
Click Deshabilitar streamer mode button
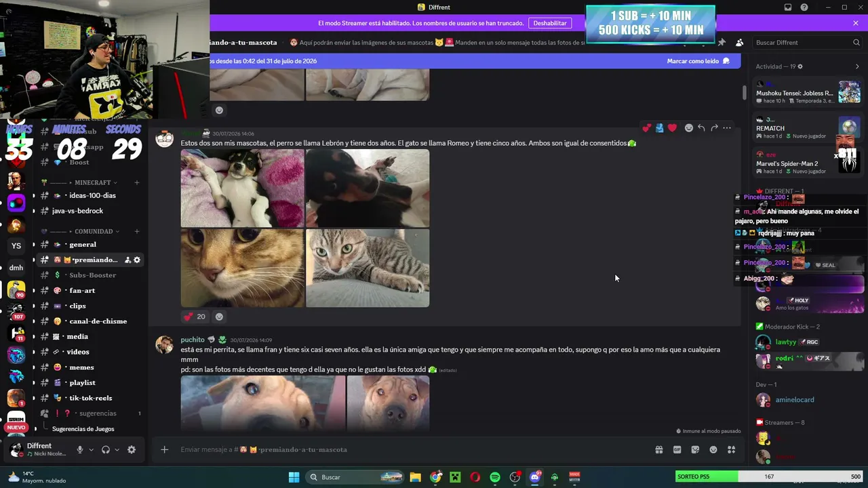click(x=550, y=23)
